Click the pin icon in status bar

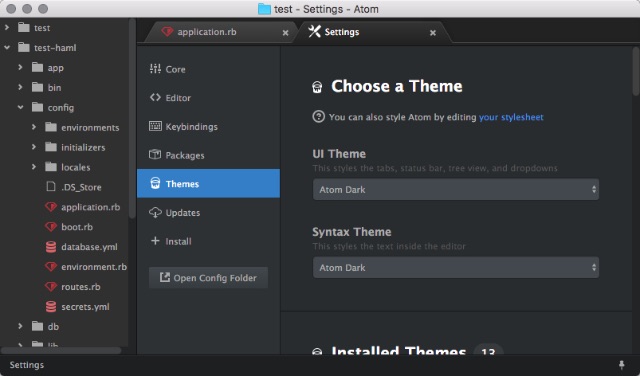[621, 365]
